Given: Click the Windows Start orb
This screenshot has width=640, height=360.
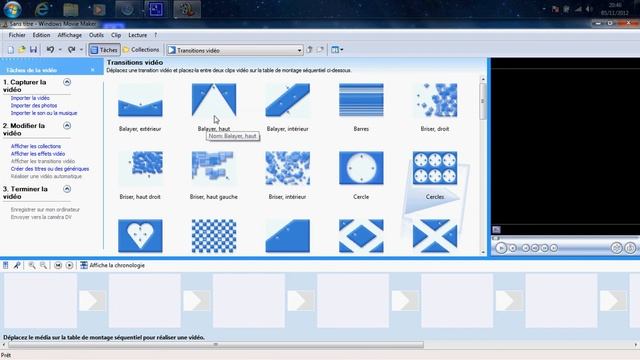Looking at the screenshot, I should 13,9.
